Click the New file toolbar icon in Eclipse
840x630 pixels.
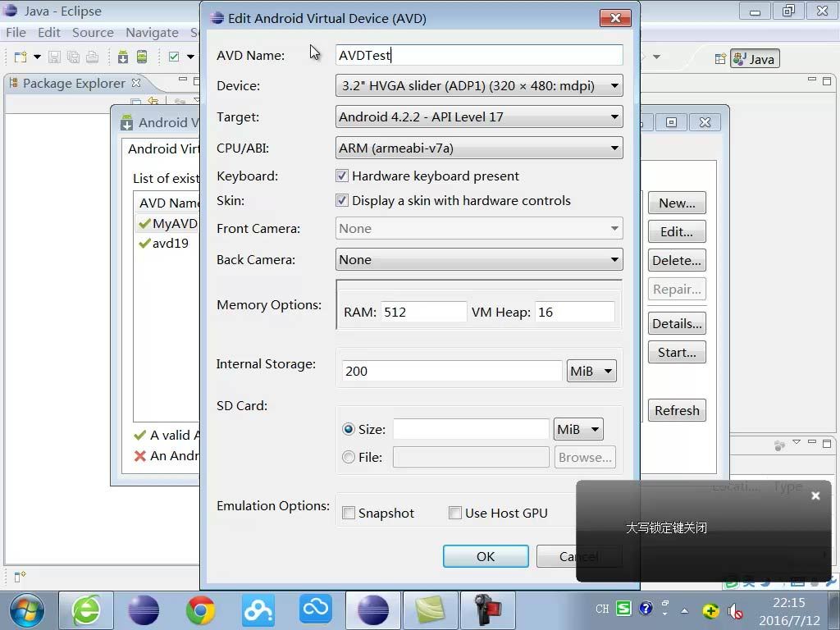pos(21,57)
